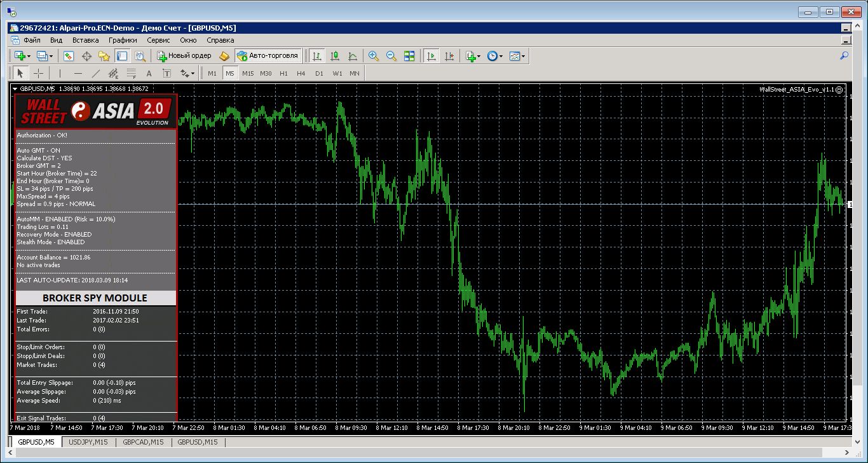Open the Strategy Tester icon

(140, 56)
